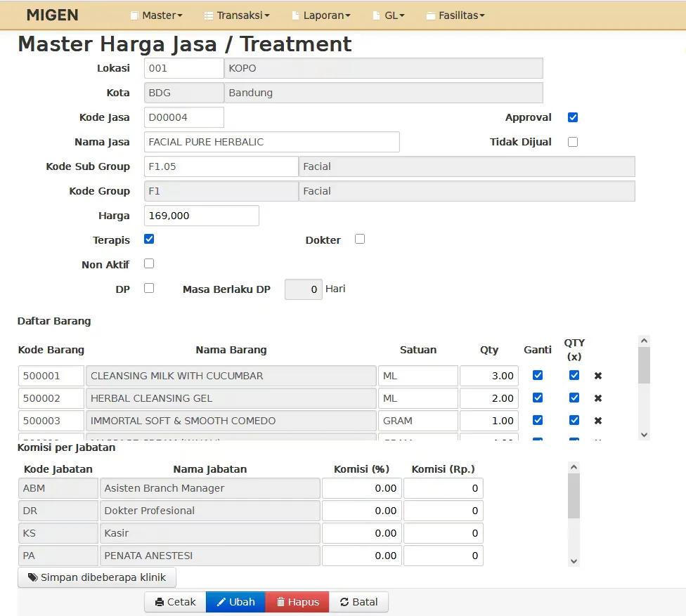Toggle Ganti for Immortal Soft & Smooth Comedo

click(538, 420)
